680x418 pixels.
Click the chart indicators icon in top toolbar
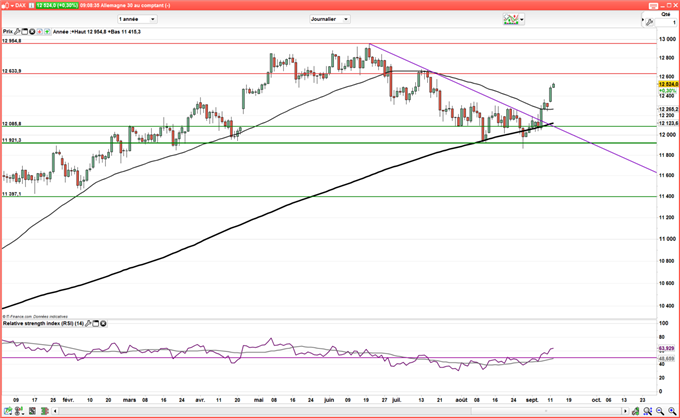point(510,19)
